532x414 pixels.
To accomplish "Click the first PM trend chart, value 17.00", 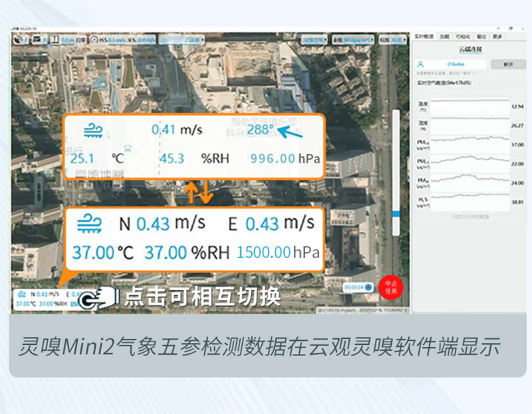I will pyautogui.click(x=470, y=145).
